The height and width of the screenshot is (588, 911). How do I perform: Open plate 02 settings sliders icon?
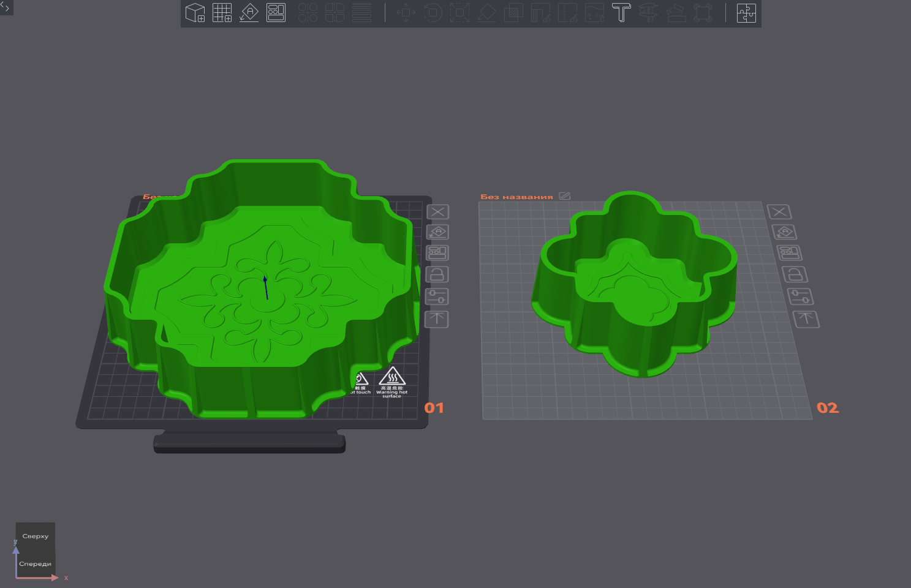[800, 296]
